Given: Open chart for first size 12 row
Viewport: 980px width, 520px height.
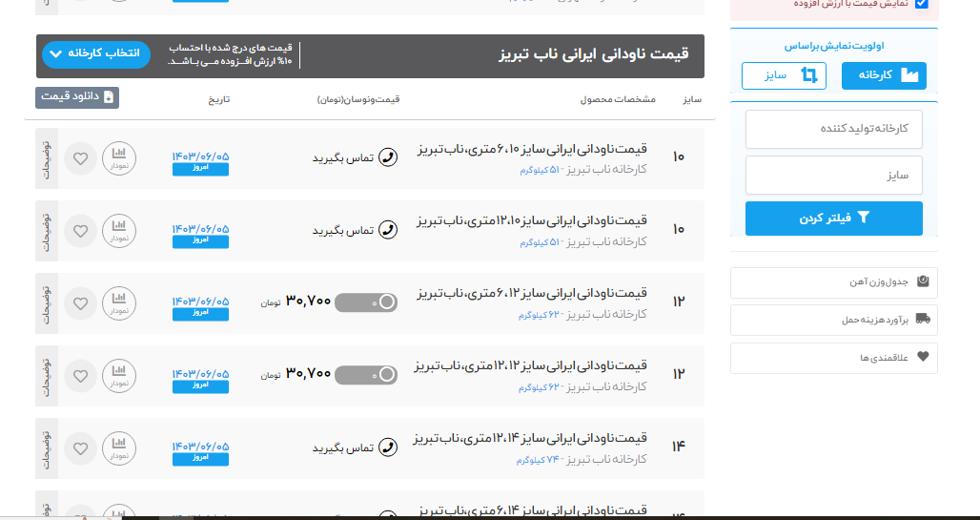Looking at the screenshot, I should point(119,302).
